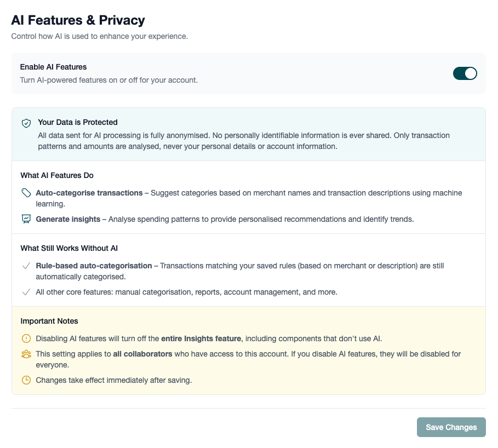Click the tag icon next to Auto-categorise transactions
Screen dimensions: 498x448
pyautogui.click(x=26, y=193)
